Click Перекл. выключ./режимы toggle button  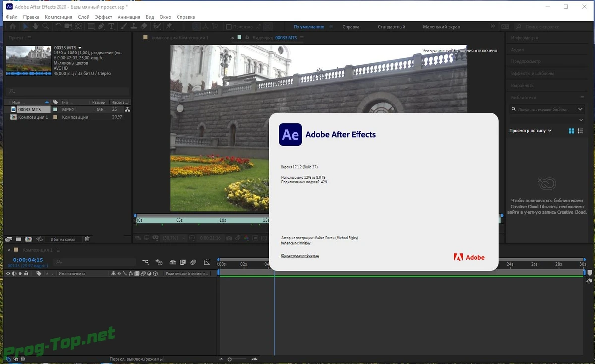pos(136,359)
